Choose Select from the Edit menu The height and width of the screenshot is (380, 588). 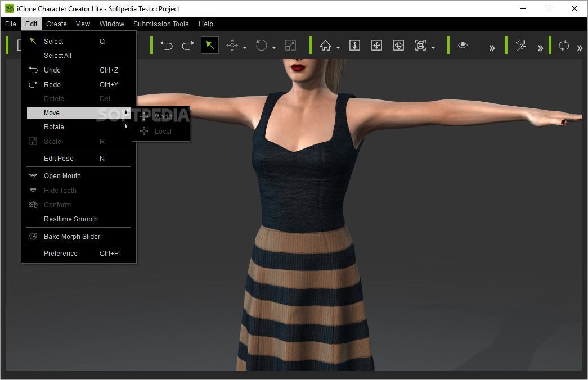(x=79, y=41)
